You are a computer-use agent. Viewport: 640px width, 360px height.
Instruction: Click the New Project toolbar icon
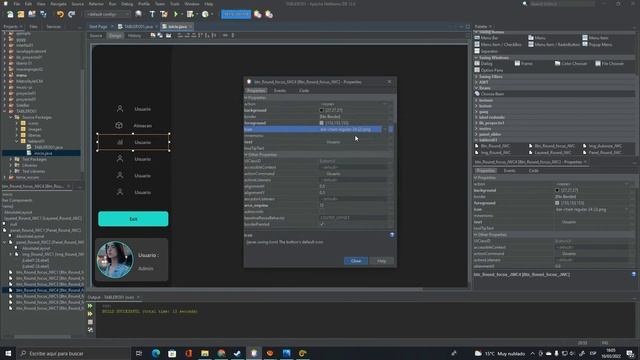point(21,14)
